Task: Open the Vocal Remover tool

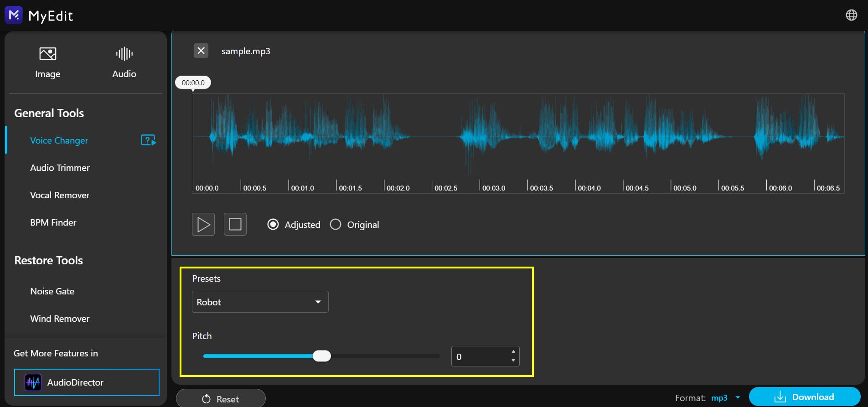Action: coord(60,195)
